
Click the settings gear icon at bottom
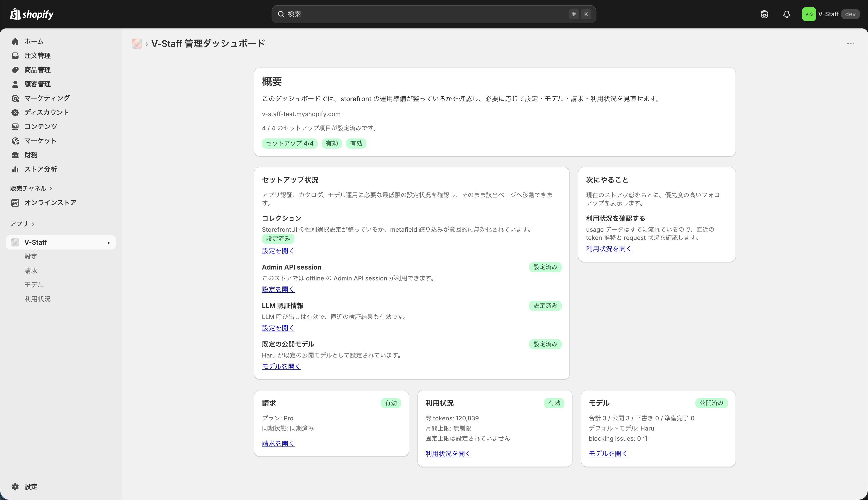click(15, 487)
